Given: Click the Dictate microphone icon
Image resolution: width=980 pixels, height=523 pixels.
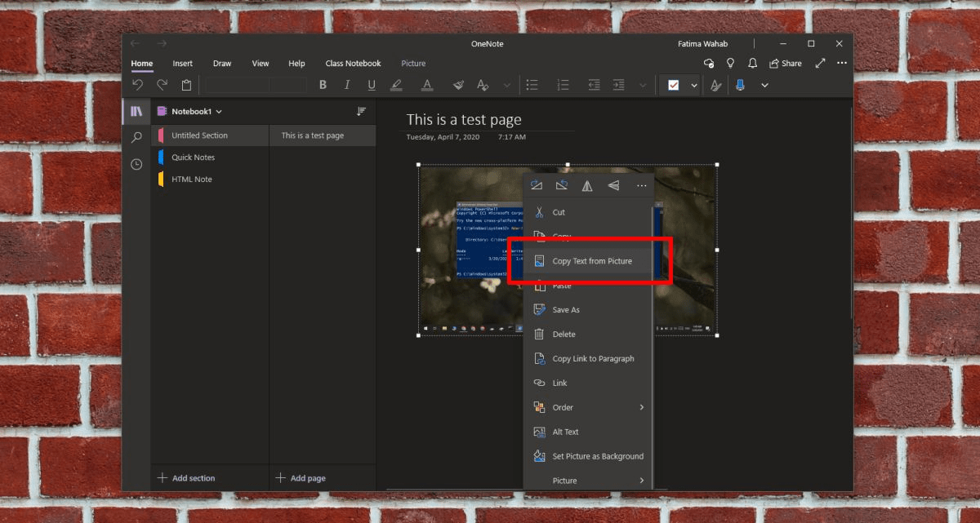Looking at the screenshot, I should pyautogui.click(x=740, y=85).
